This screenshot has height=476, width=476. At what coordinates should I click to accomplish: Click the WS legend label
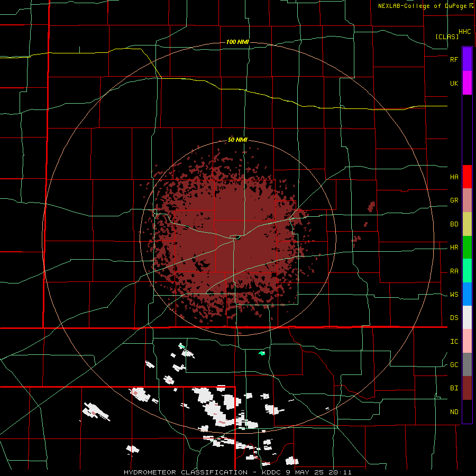tap(454, 295)
